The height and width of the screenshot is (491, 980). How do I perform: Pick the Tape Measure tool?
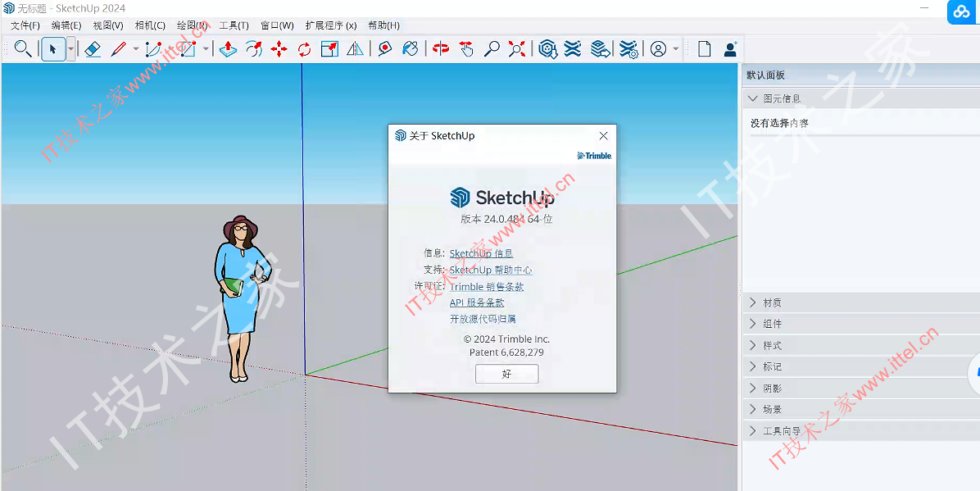pyautogui.click(x=385, y=49)
